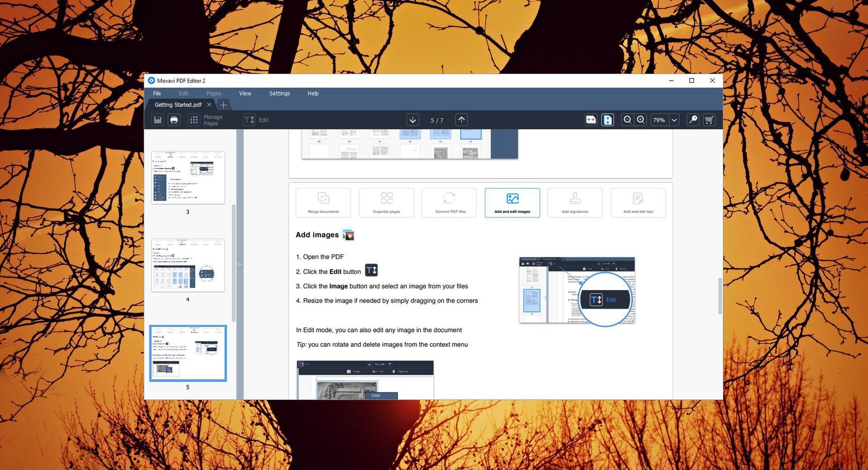This screenshot has width=868, height=470.
Task: Click the Add images picture icon
Action: 348,235
